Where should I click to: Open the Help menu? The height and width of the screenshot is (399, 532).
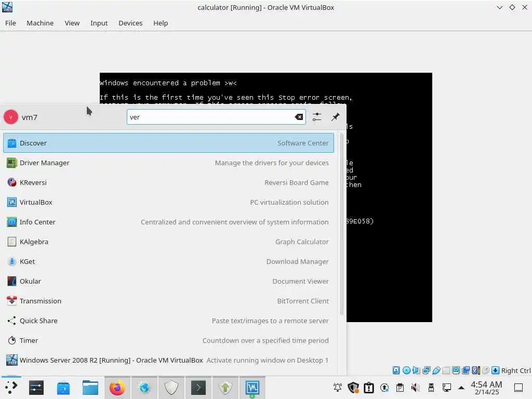click(x=161, y=23)
